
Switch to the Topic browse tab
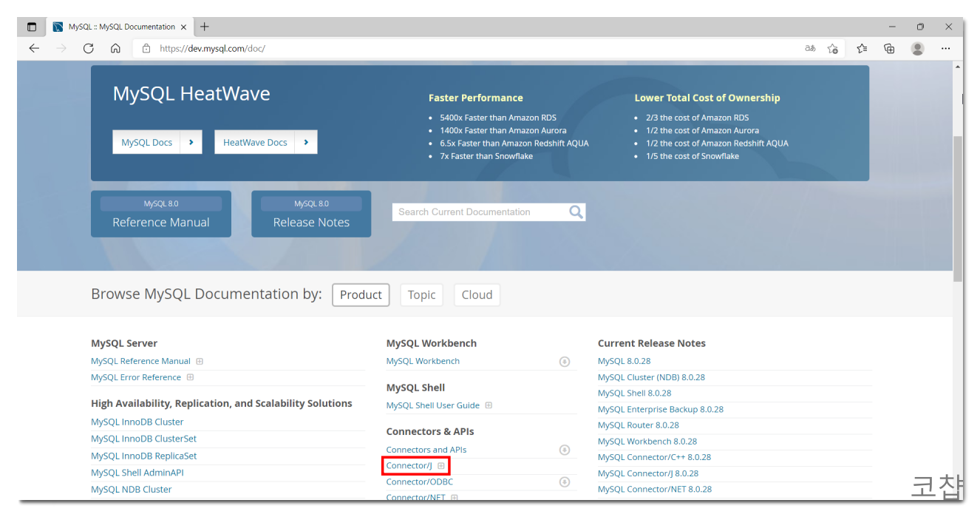[421, 294]
